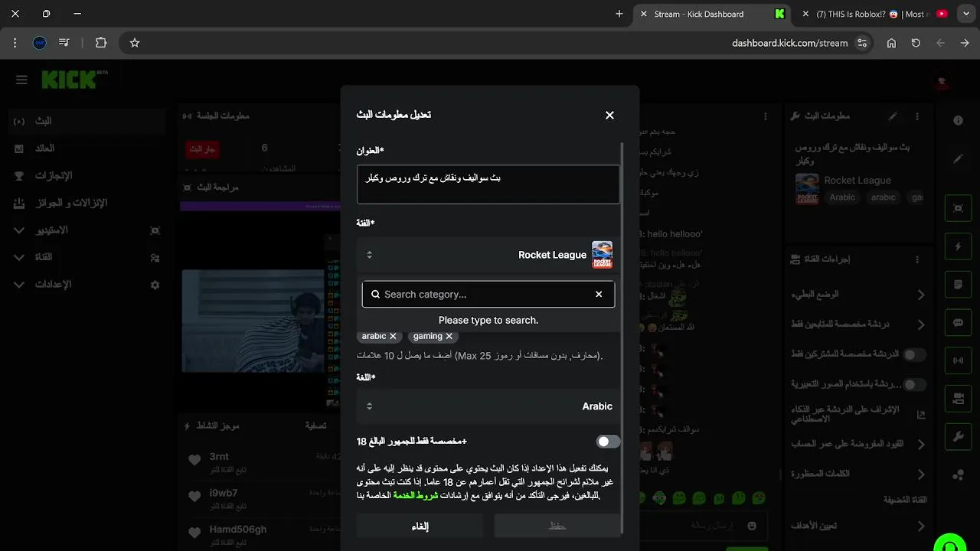Click the note document icon in right rail
Image resolution: width=980 pixels, height=551 pixels.
(959, 285)
